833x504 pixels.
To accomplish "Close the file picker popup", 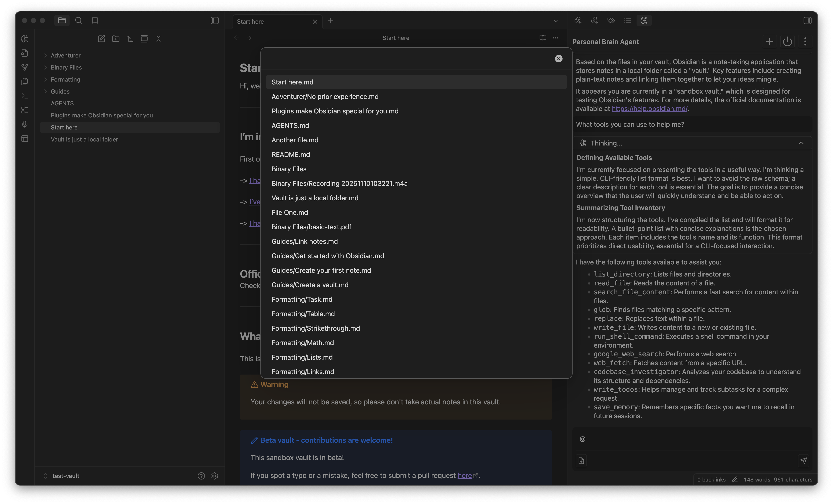I will (x=559, y=59).
